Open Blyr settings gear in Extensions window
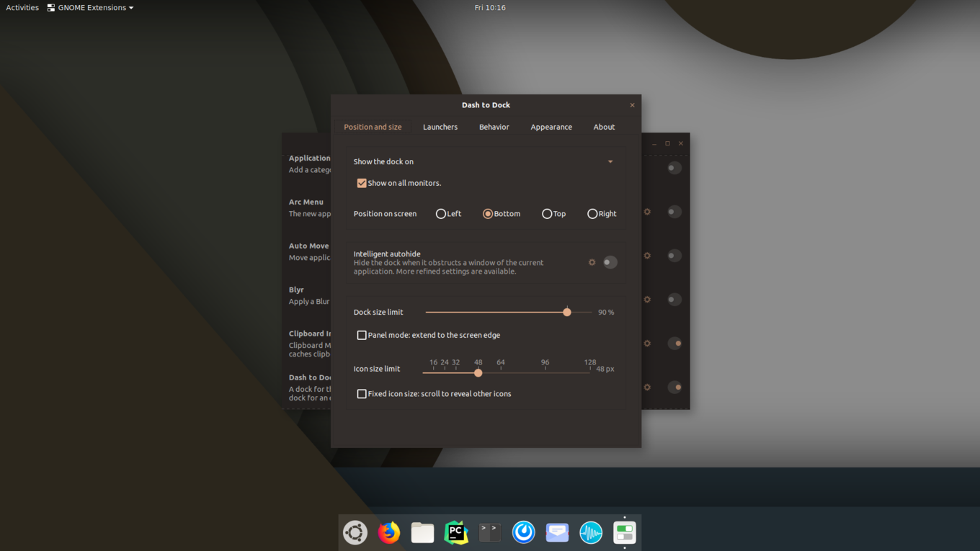 pos(647,300)
